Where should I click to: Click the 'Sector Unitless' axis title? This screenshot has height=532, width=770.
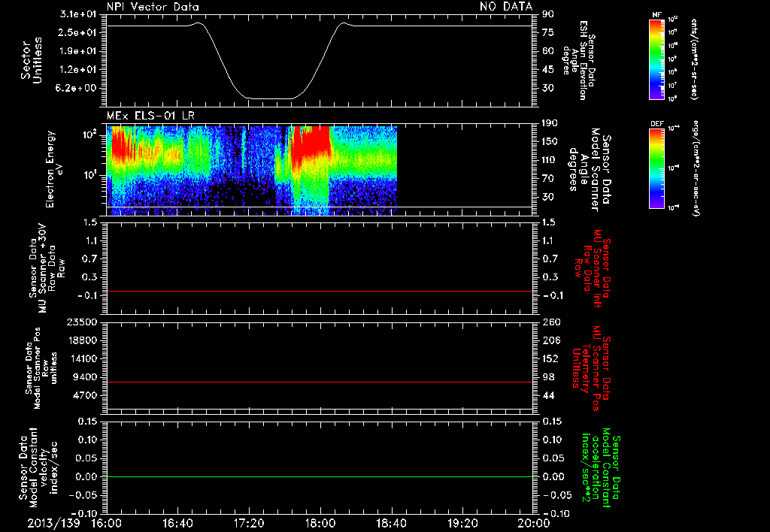coord(32,60)
